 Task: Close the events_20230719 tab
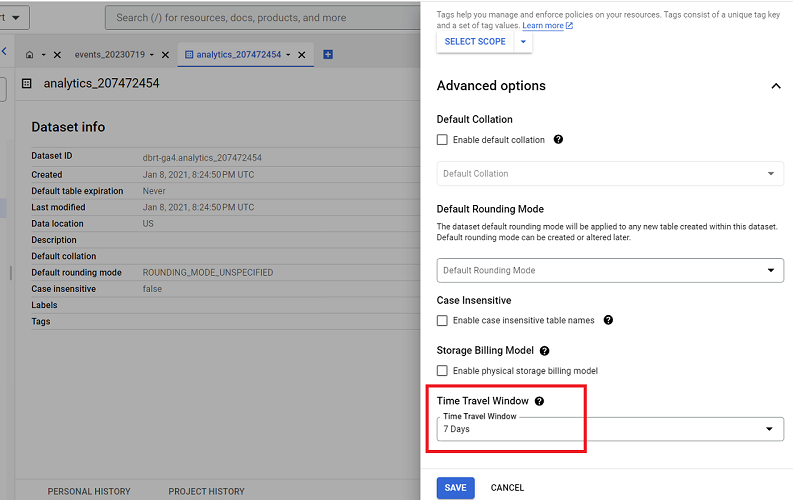(165, 55)
